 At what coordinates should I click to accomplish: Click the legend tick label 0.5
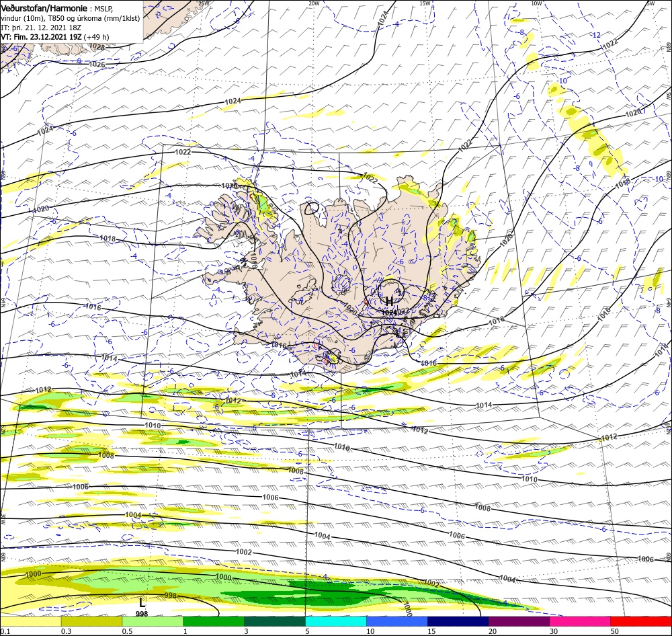click(x=127, y=631)
